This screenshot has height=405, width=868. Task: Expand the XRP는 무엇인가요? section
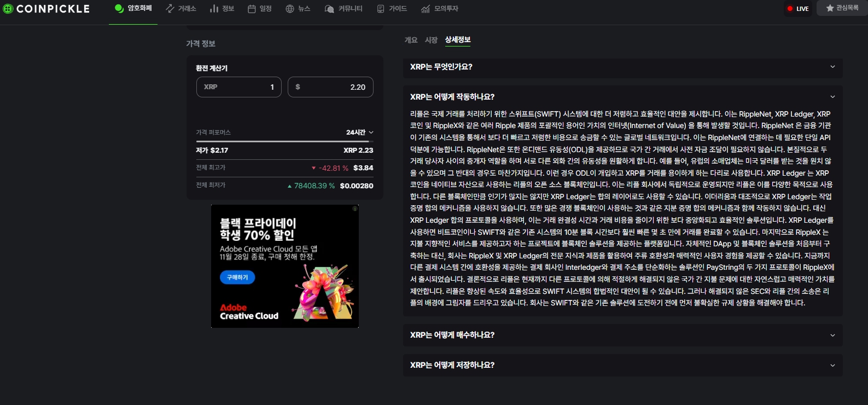coord(622,67)
